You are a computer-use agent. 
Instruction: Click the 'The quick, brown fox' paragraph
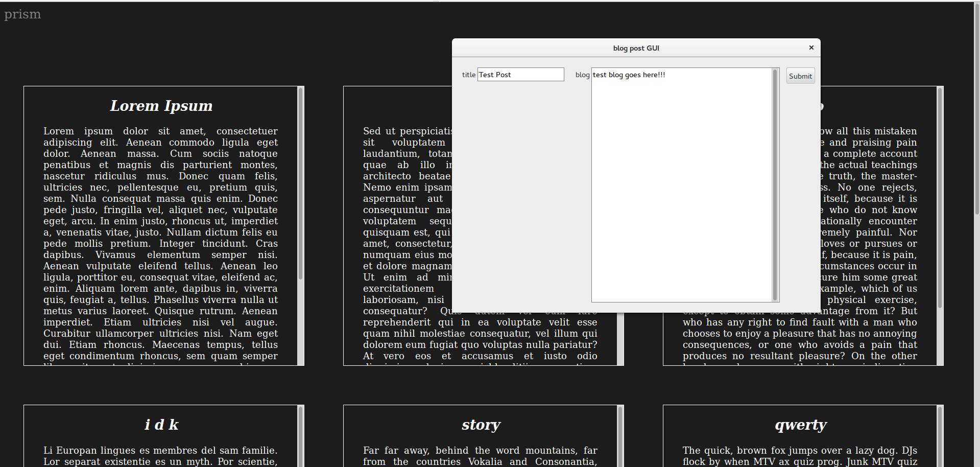pyautogui.click(x=800, y=456)
